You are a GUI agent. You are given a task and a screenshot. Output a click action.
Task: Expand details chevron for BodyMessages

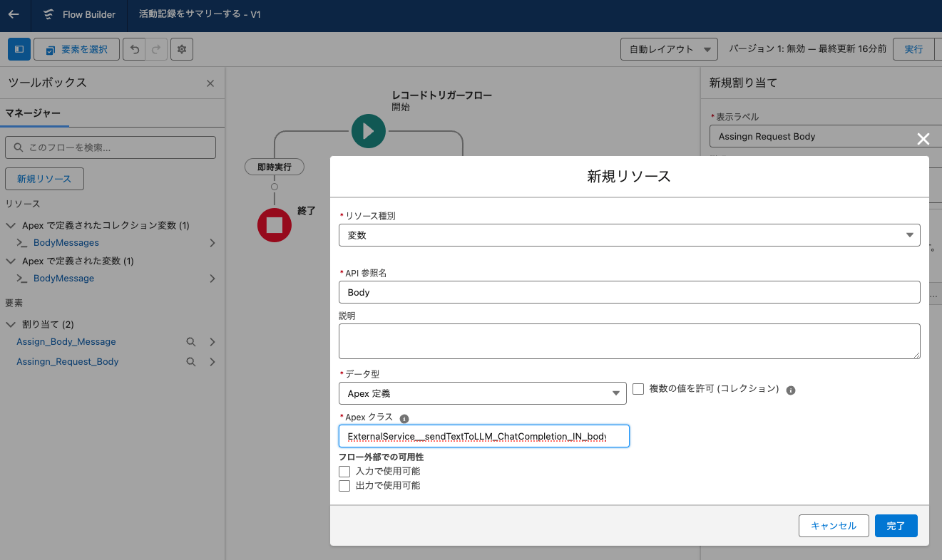tap(213, 243)
